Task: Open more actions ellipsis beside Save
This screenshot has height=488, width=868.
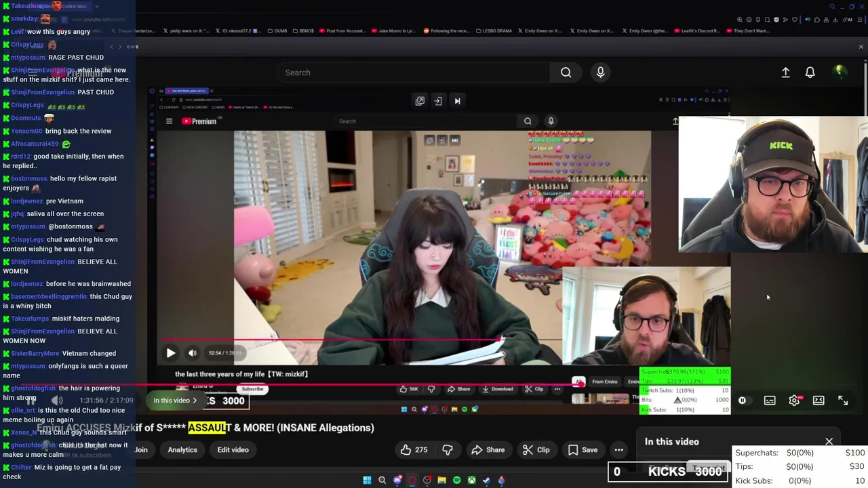Action: (618, 449)
